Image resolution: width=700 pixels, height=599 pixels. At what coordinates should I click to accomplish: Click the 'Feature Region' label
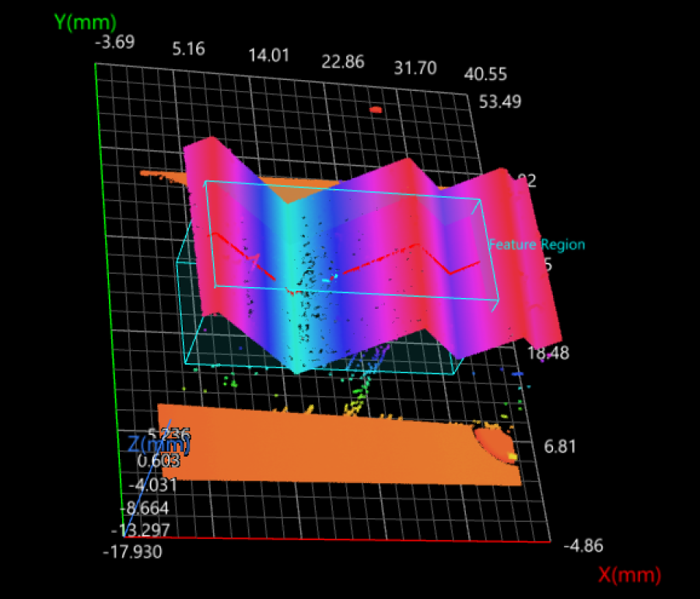[x=537, y=244]
